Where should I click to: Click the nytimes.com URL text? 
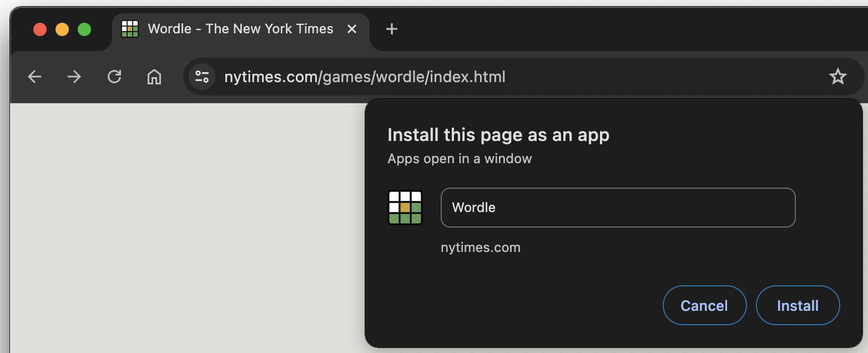pyautogui.click(x=365, y=77)
